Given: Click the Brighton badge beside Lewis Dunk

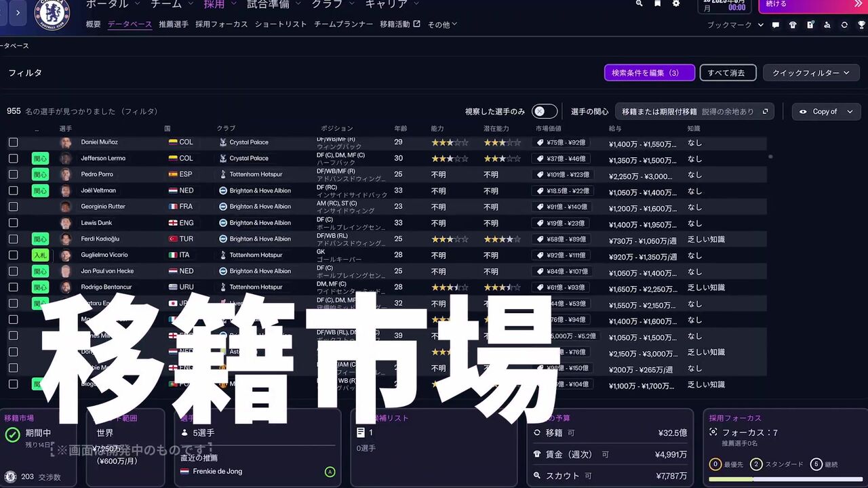Looking at the screenshot, I should click(223, 223).
